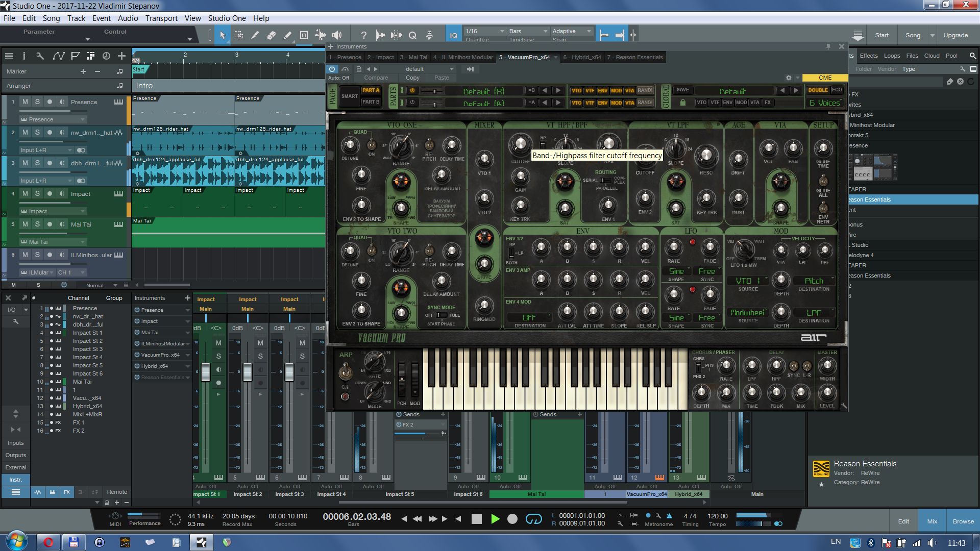This screenshot has width=980, height=551.
Task: Open the Adaptive snap dropdown
Action: click(x=571, y=31)
